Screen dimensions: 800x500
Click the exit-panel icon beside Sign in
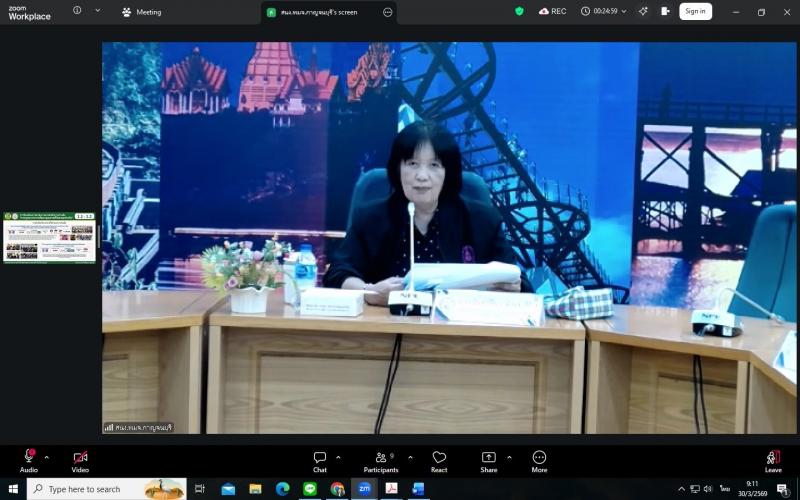(665, 11)
